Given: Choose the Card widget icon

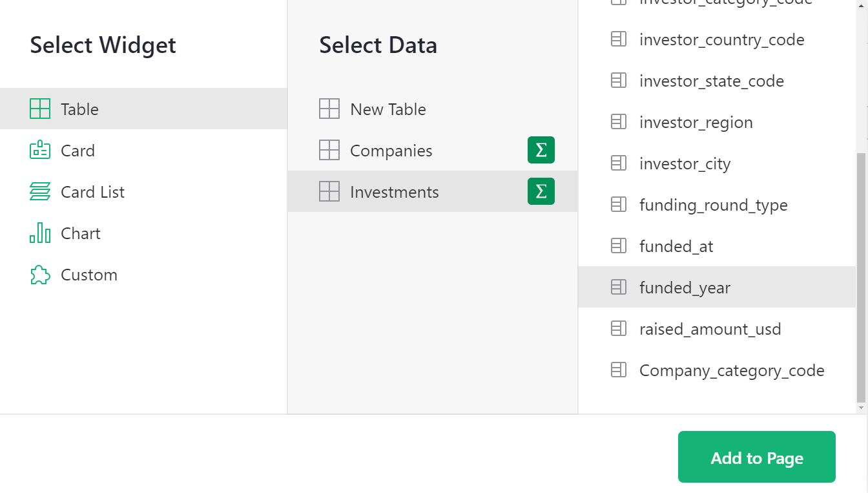Looking at the screenshot, I should (40, 150).
